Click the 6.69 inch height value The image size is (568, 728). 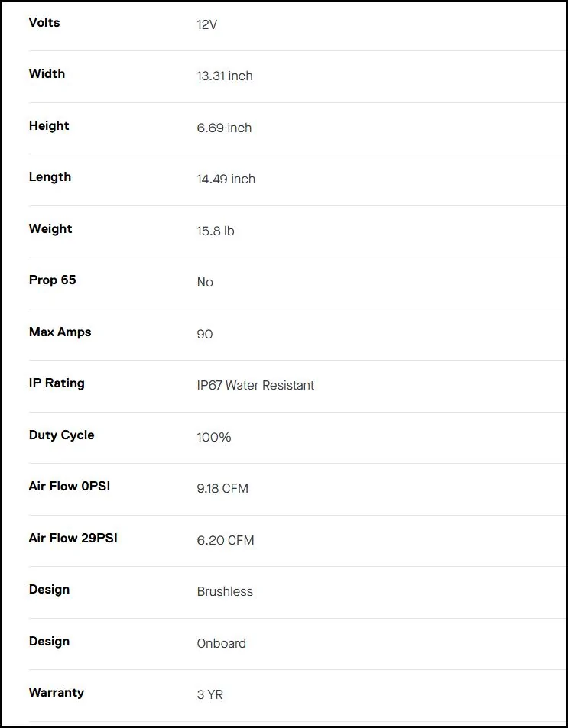[224, 128]
